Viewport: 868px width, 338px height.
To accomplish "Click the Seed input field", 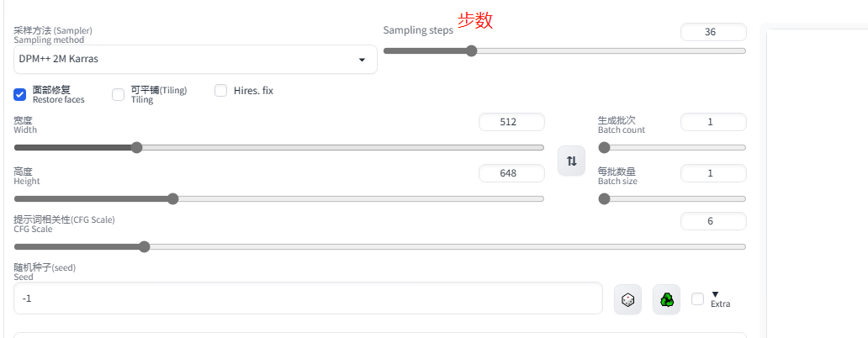I will click(x=308, y=298).
